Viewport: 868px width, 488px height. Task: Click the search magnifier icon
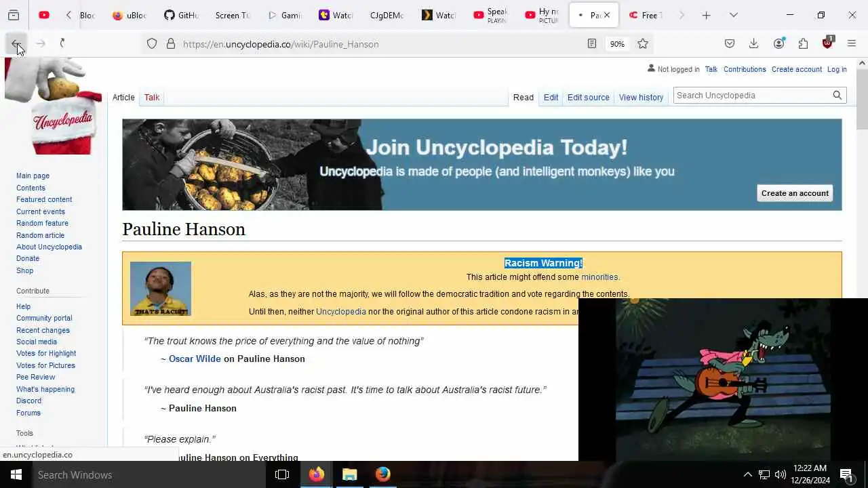pyautogui.click(x=837, y=96)
